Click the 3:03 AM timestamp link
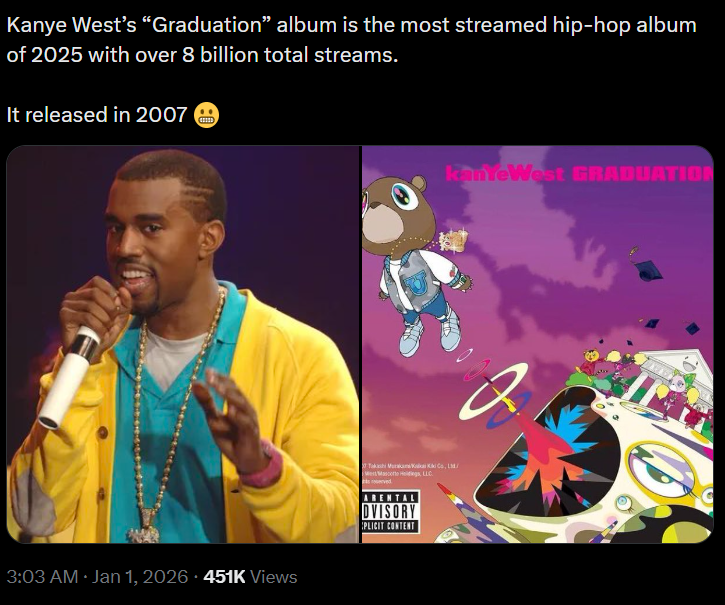The width and height of the screenshot is (725, 605). click(x=42, y=577)
